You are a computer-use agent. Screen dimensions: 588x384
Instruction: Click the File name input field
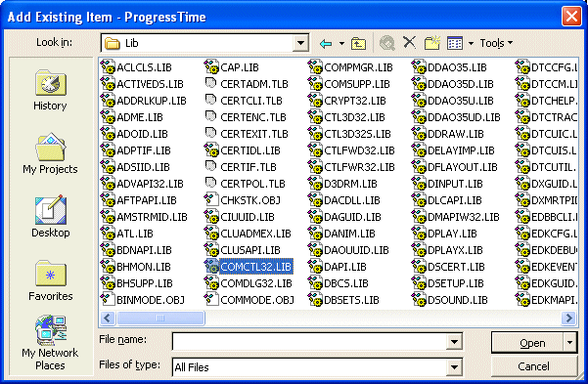[x=309, y=341]
